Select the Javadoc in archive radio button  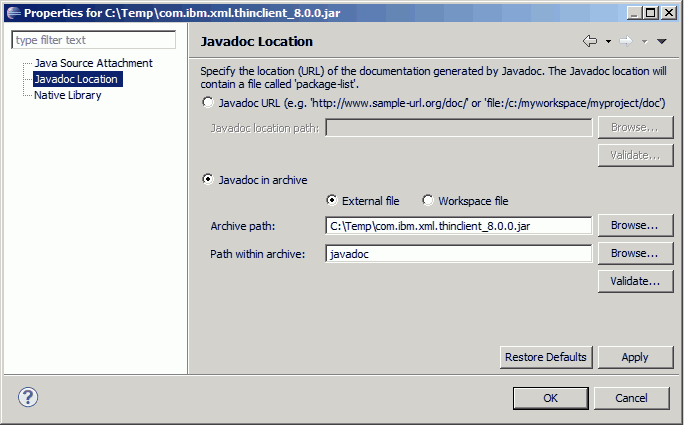click(208, 179)
